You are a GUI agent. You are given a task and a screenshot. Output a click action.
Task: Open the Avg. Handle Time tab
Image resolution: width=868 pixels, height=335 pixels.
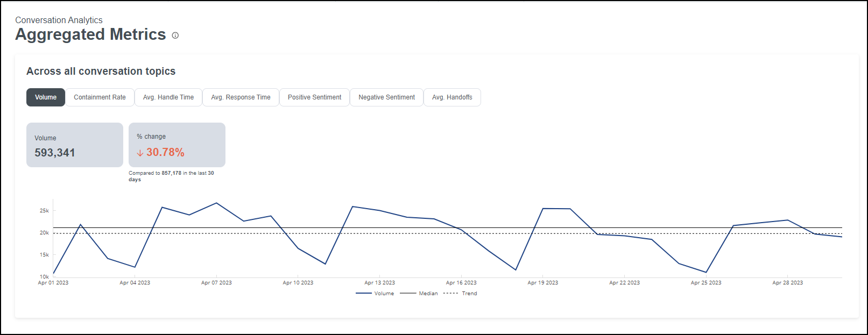[168, 97]
